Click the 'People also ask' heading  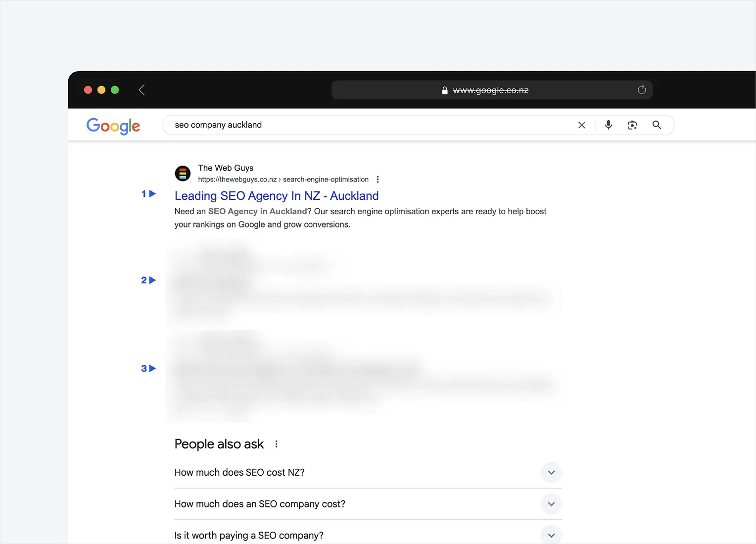219,444
